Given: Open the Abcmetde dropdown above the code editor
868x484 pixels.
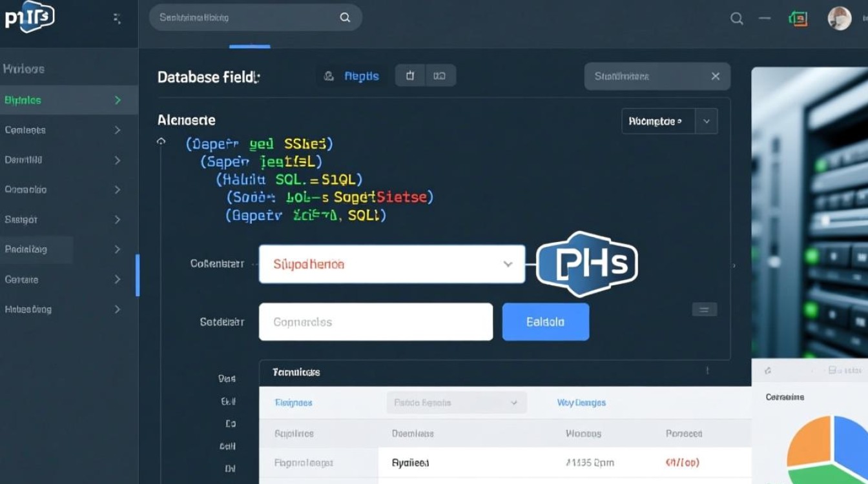Looking at the screenshot, I should (x=669, y=121).
